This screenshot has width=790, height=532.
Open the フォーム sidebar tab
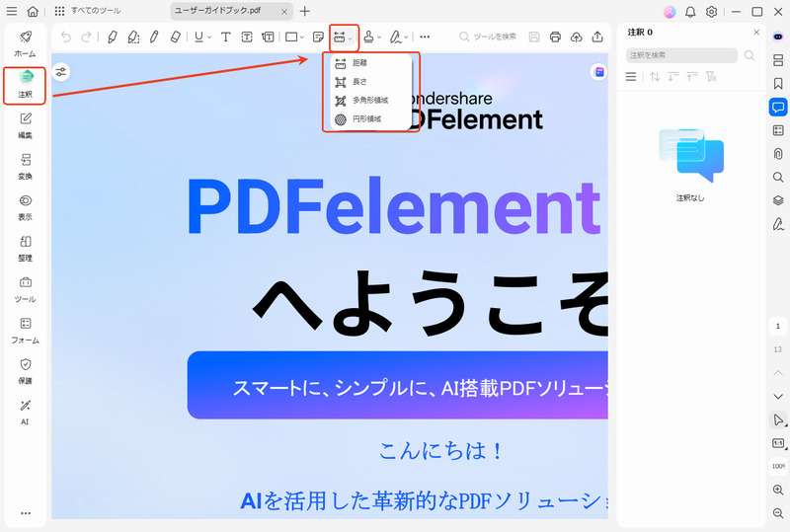coord(26,331)
